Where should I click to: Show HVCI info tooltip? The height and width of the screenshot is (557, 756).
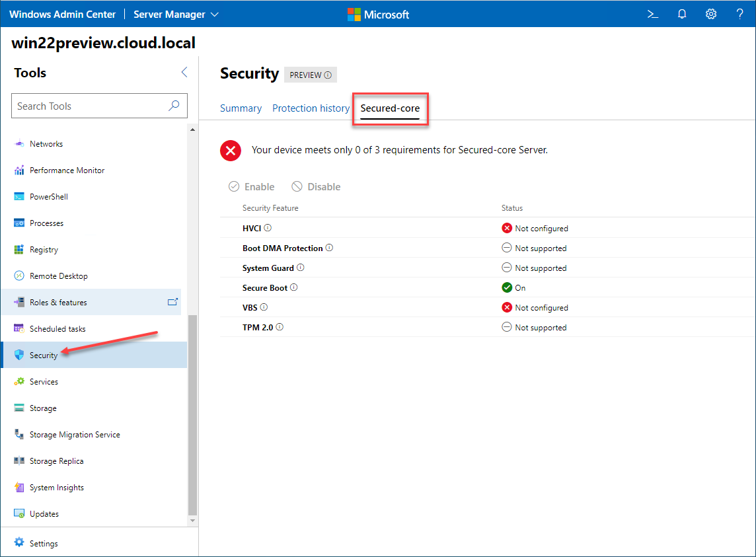[x=268, y=227]
